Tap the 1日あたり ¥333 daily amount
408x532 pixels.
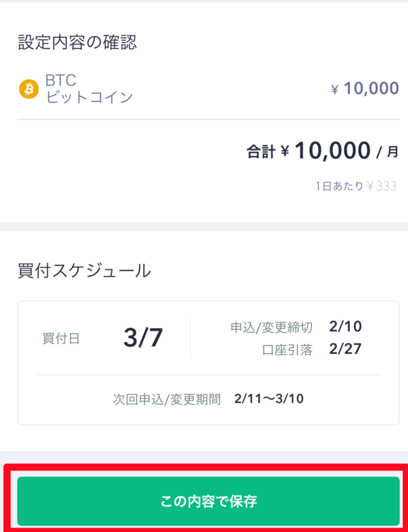pyautogui.click(x=356, y=187)
